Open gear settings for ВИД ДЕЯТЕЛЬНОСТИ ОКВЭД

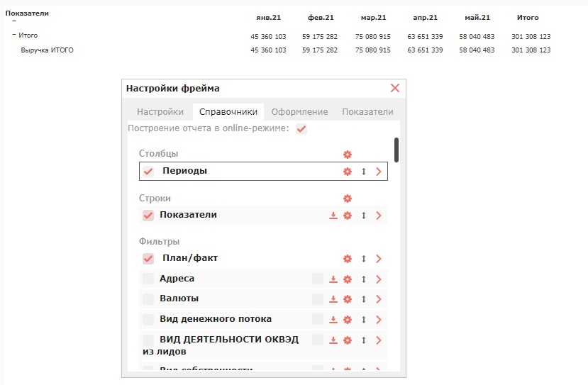[x=348, y=340]
